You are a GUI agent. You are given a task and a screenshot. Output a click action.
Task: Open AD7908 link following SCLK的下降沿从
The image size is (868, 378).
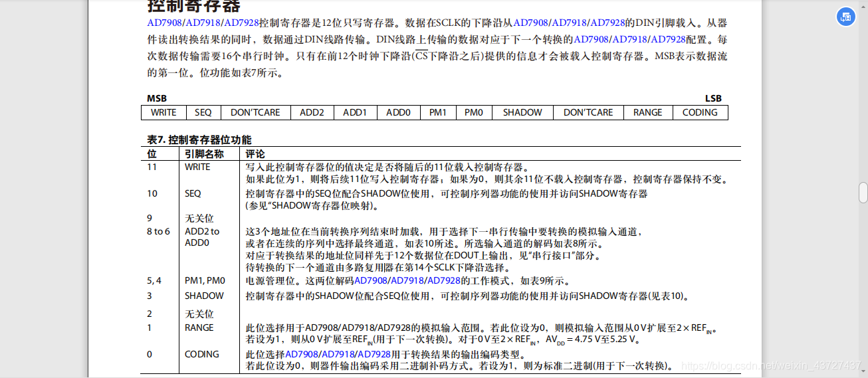coord(530,23)
